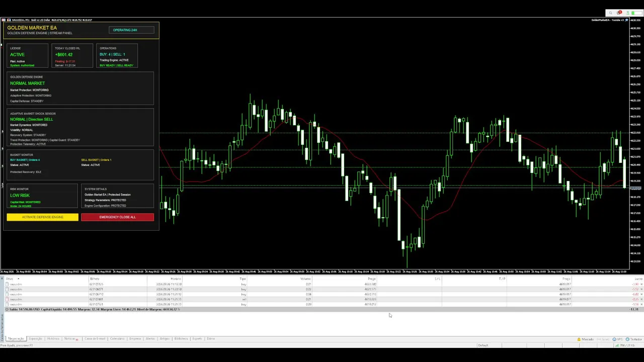644x362 pixels.
Task: Click the GOLDEN MARKET EA panel title
Action: [x=32, y=28]
